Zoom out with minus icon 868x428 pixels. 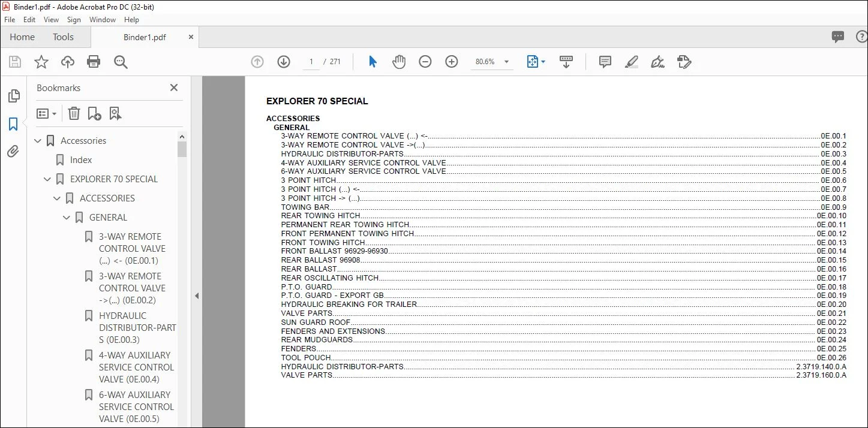(425, 62)
